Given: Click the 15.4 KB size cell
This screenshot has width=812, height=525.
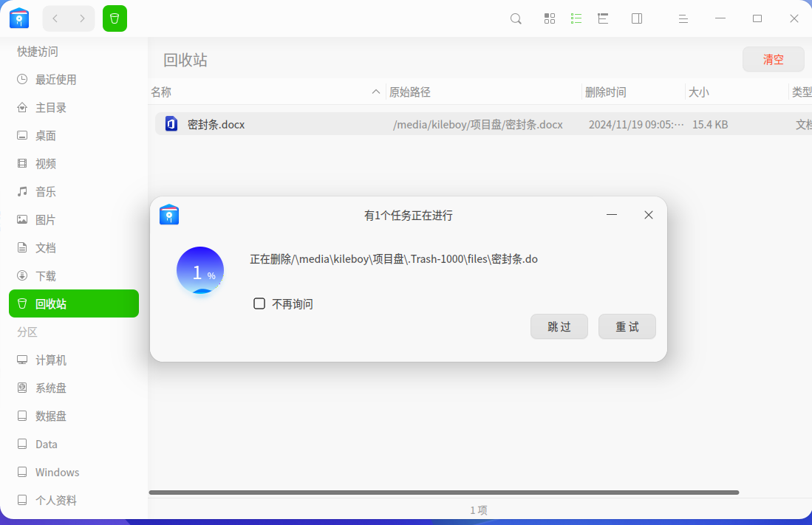Looking at the screenshot, I should tap(710, 124).
